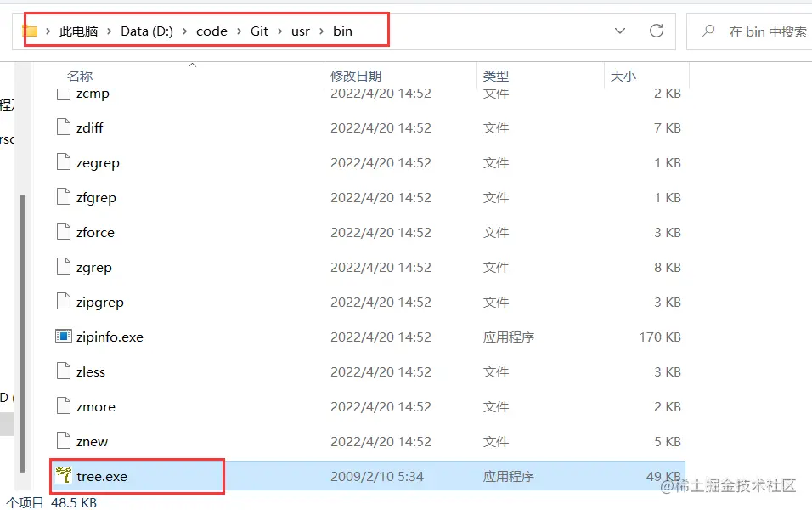Click the zgrep file icon
This screenshot has height=510, width=812.
coord(63,267)
